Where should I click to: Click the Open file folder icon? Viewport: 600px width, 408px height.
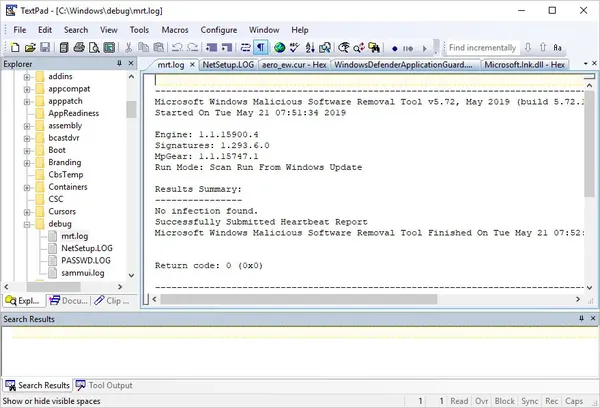(x=30, y=48)
